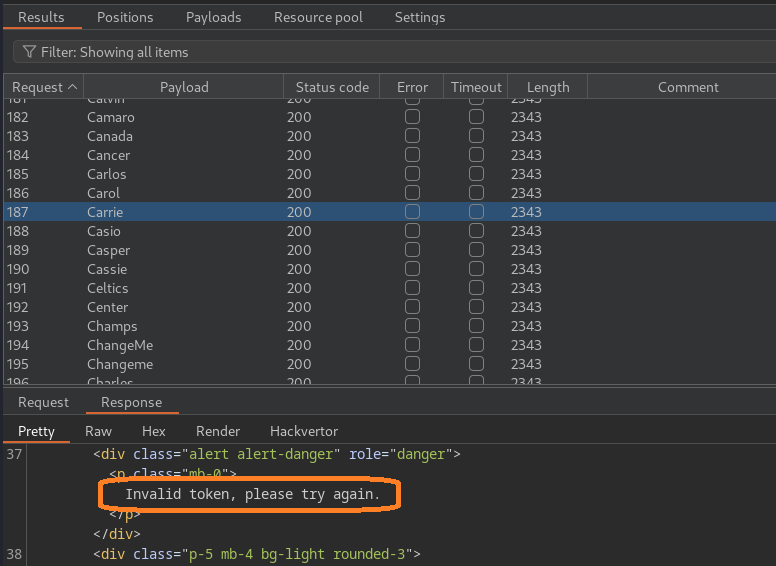776x566 pixels.
Task: Toggle Timeout checkbox for Camaro row
Action: [x=476, y=117]
